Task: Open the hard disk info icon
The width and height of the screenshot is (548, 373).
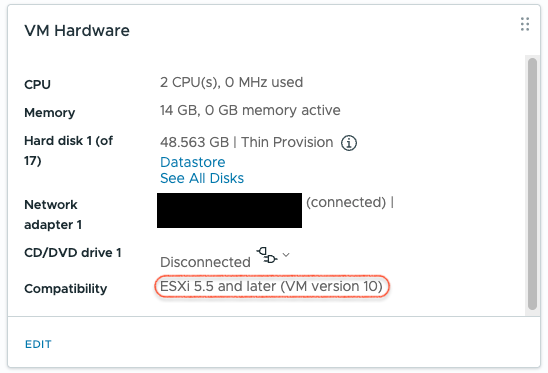Action: 349,143
